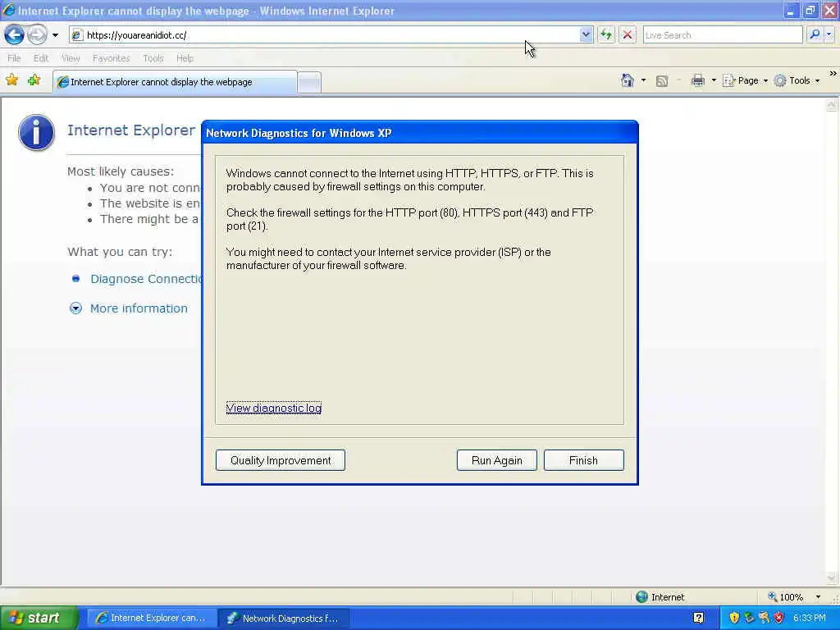
Task: Click the scrollbar up arrow
Action: (x=832, y=105)
